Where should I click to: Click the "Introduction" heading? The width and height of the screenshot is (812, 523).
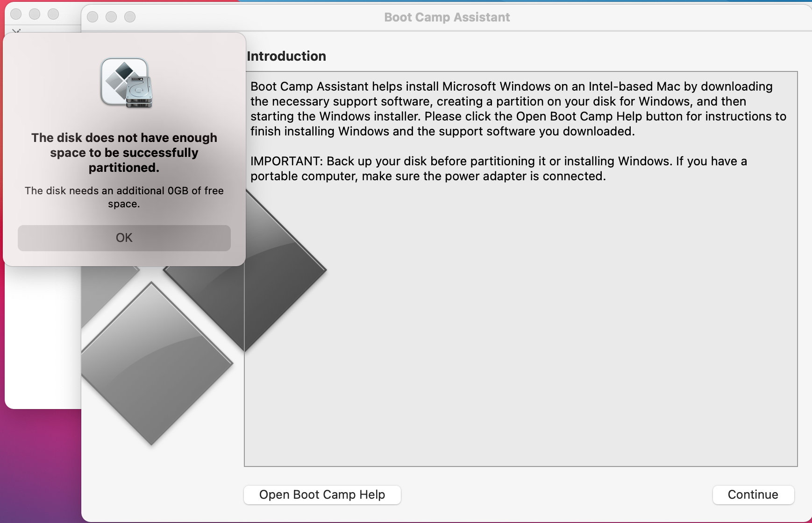pos(286,56)
